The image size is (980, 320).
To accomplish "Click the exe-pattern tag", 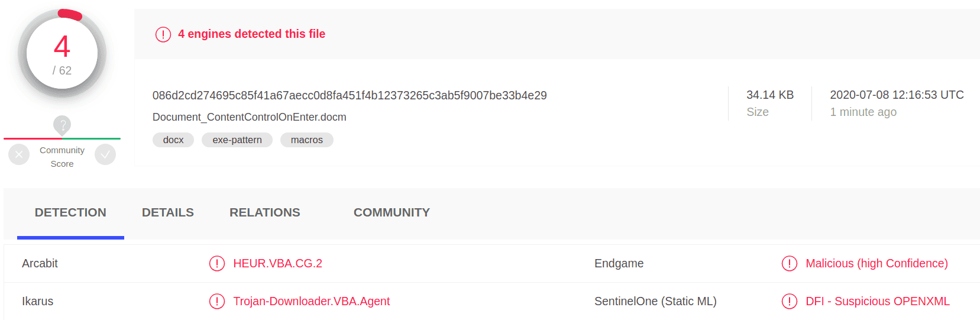I will [237, 140].
